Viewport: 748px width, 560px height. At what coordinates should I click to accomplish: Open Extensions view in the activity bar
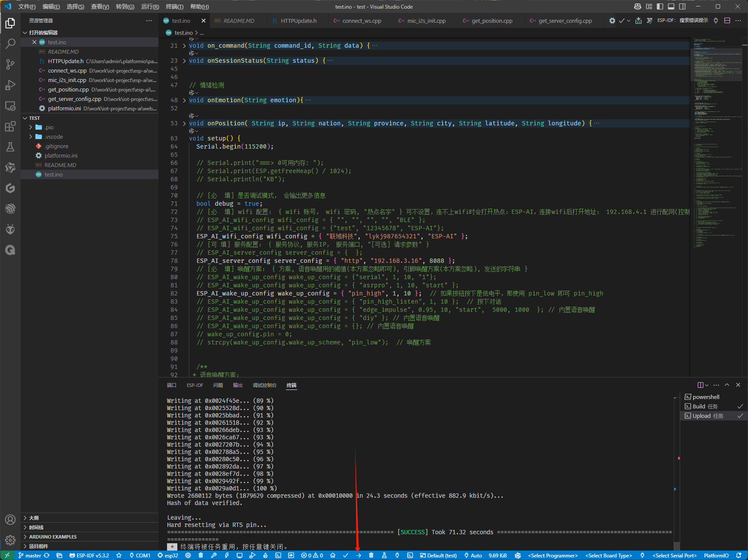(x=10, y=127)
